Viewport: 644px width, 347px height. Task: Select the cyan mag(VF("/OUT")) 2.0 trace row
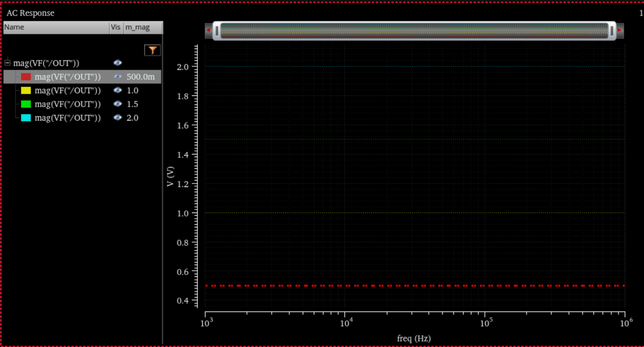82,118
